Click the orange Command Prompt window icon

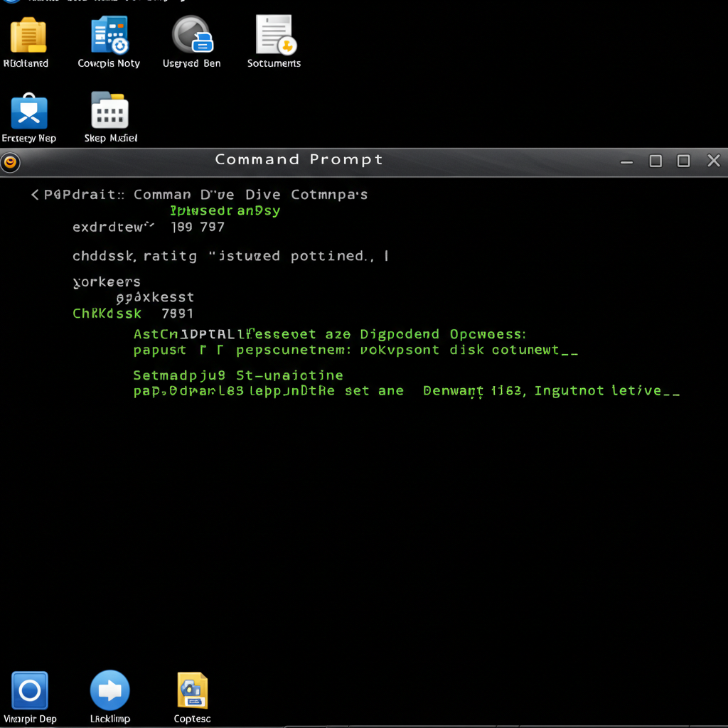(10, 163)
